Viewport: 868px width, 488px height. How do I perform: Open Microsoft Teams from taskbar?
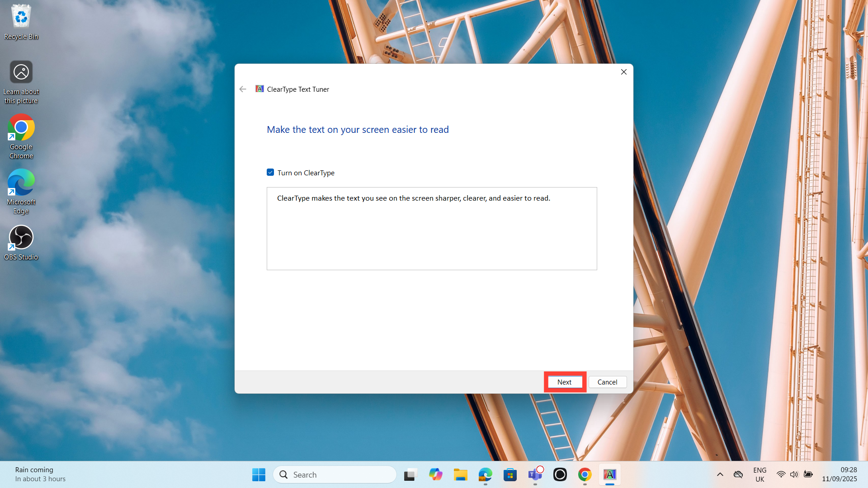click(535, 474)
